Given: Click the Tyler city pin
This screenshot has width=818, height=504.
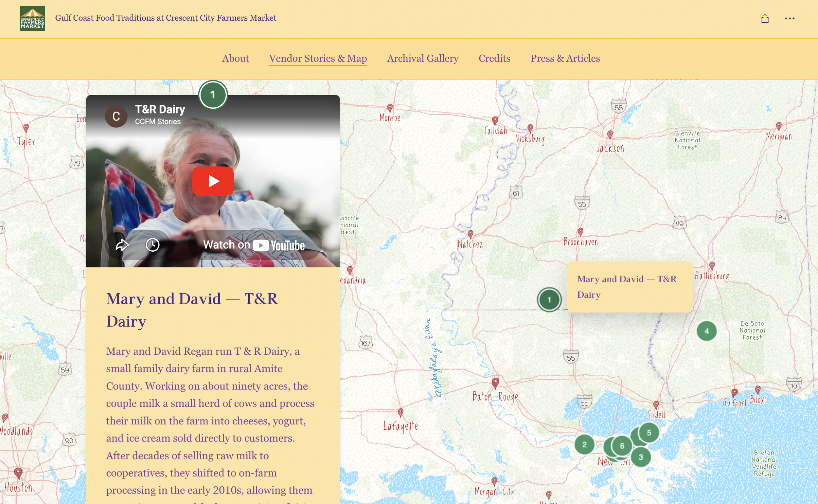Looking at the screenshot, I should (x=26, y=128).
